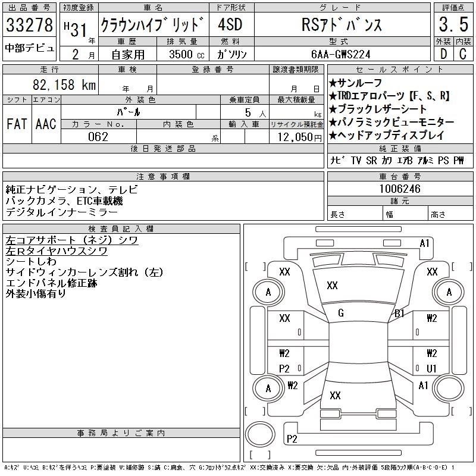The image size is (476, 476).
Task: Click the U1 dent mark on the car diagram
Action: pos(432,368)
